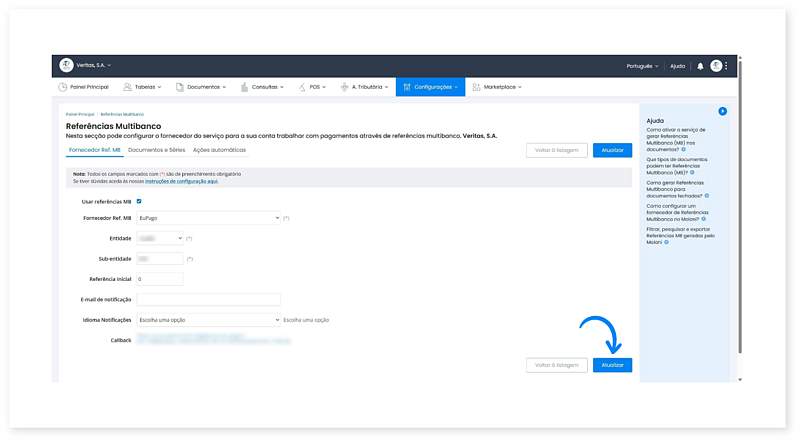Open the user avatar in top bar

(x=716, y=66)
